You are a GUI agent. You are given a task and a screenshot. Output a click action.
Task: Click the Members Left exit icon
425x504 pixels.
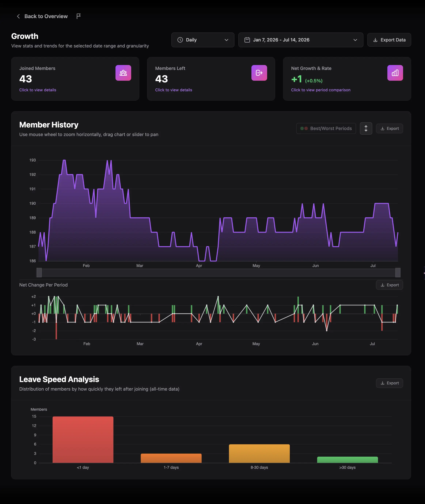coord(259,73)
